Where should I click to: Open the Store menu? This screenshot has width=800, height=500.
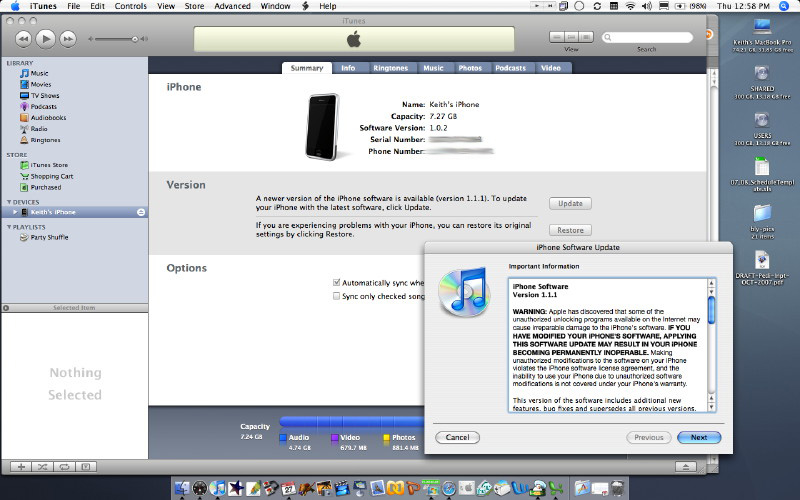pos(194,6)
